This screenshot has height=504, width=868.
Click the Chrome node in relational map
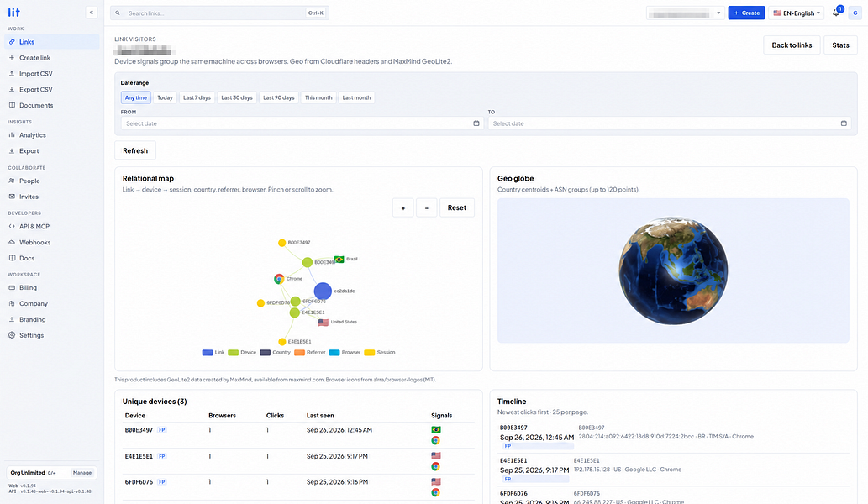pos(279,279)
